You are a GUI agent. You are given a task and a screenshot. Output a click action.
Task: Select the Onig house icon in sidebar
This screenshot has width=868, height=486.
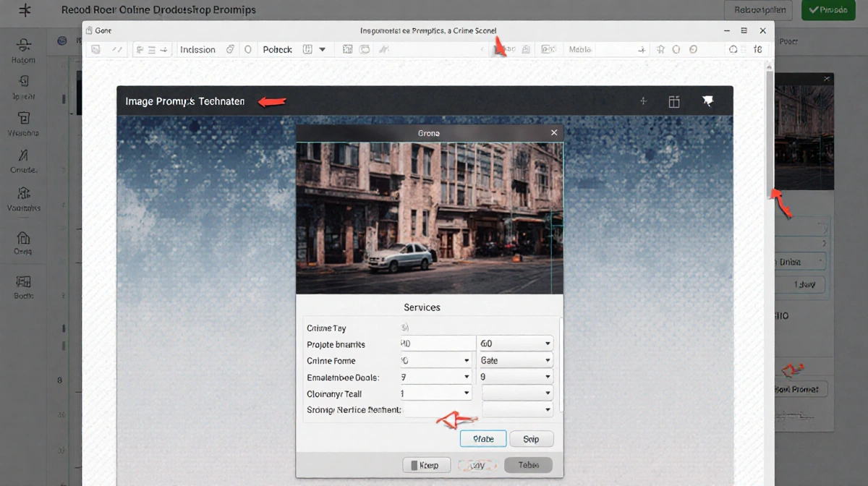coord(23,238)
